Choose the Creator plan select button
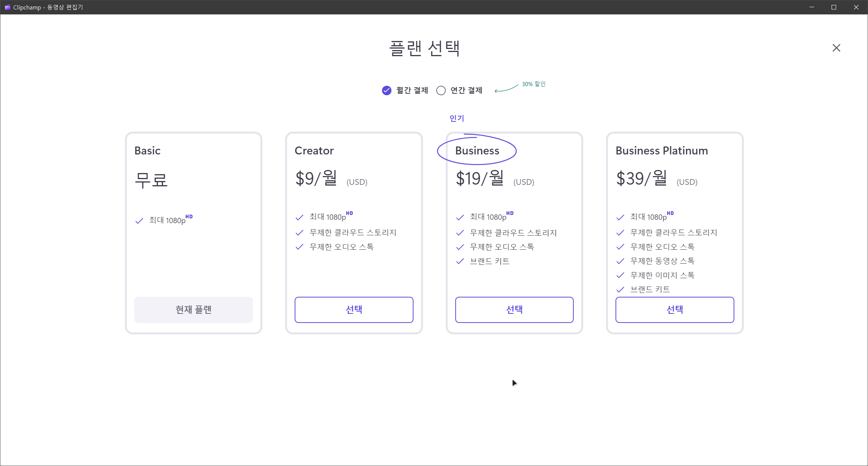The image size is (868, 466). [354, 310]
